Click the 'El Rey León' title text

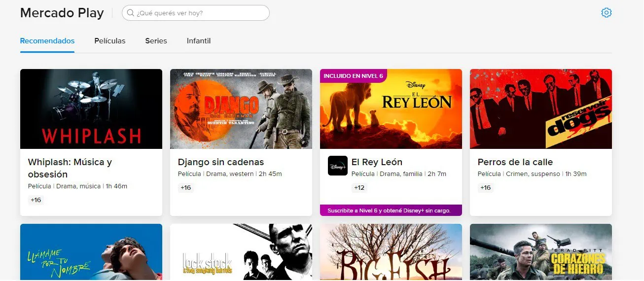377,162
